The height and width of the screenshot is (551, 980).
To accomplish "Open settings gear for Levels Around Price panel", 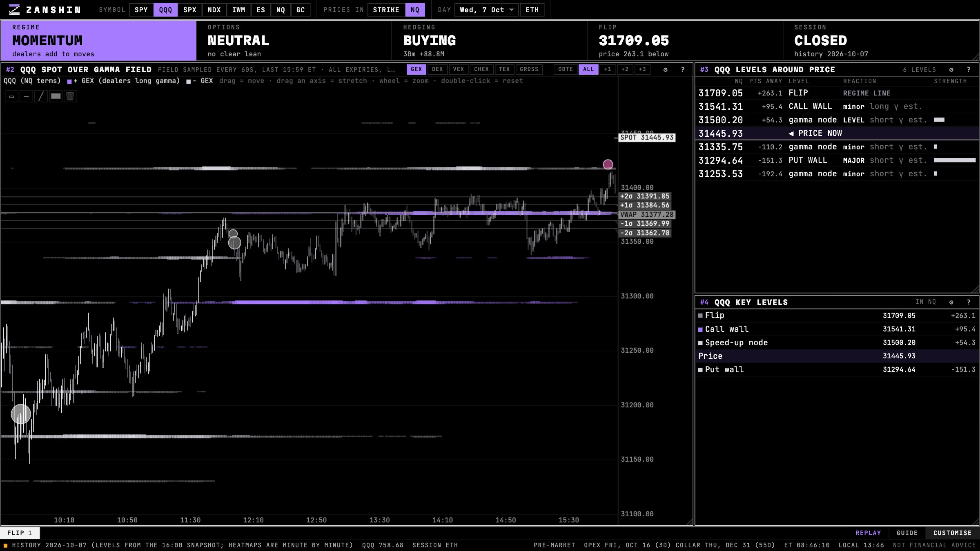I will [x=951, y=69].
